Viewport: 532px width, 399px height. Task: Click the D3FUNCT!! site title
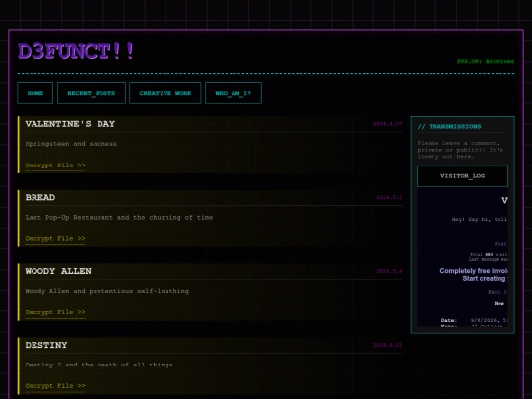pos(75,51)
